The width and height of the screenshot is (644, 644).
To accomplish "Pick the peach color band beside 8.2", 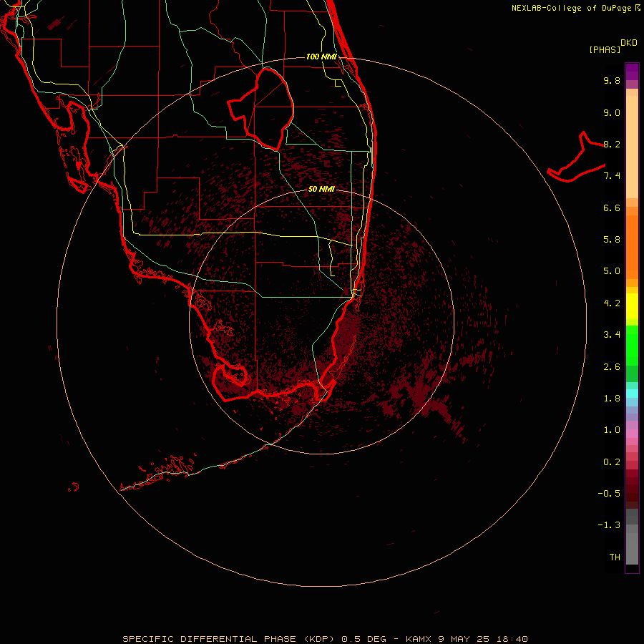I will pos(632,147).
